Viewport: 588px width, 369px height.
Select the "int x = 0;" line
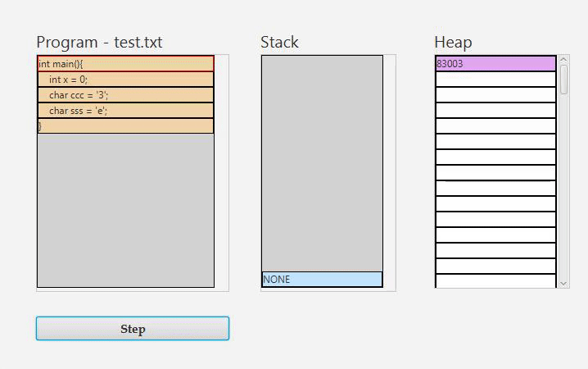(x=125, y=80)
